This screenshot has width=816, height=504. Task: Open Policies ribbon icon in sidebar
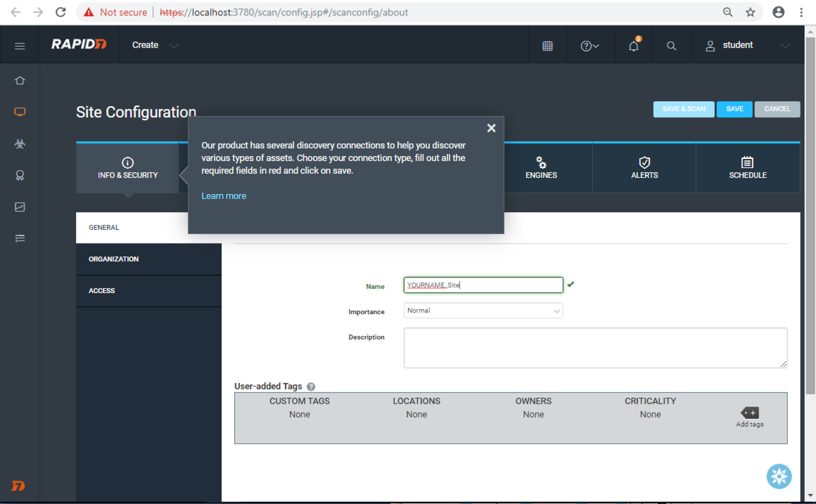pyautogui.click(x=20, y=176)
